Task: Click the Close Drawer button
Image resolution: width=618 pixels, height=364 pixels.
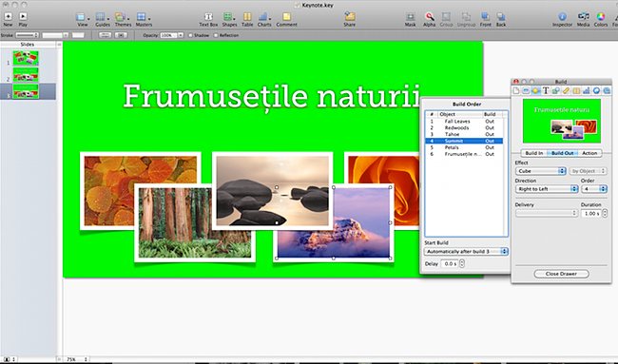Action: click(x=561, y=274)
